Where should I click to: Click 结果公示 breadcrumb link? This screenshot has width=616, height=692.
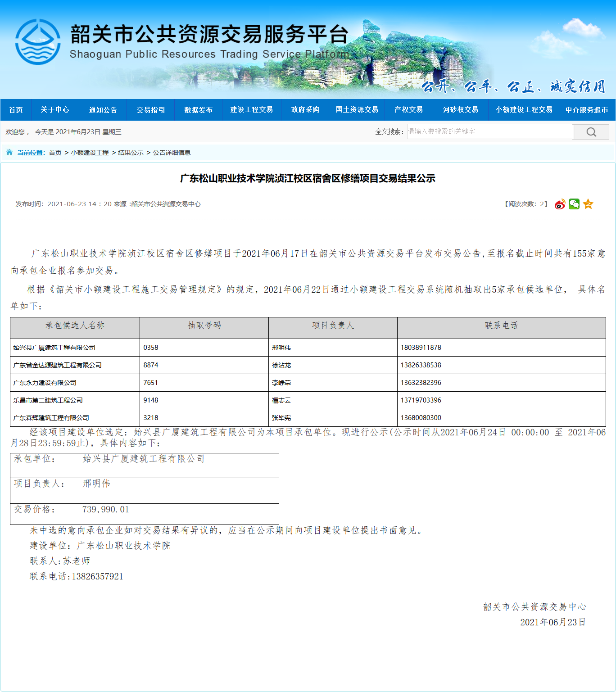[131, 153]
